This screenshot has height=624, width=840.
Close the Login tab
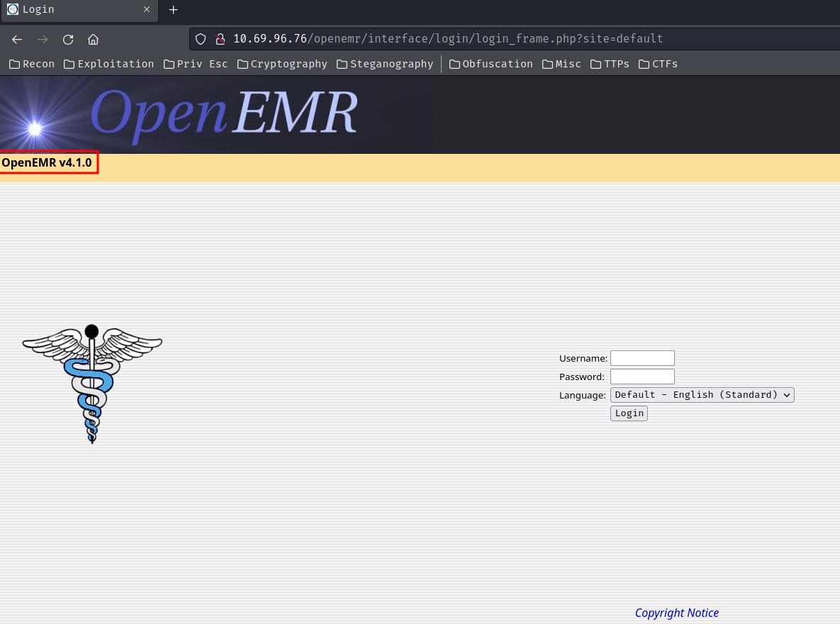(147, 9)
